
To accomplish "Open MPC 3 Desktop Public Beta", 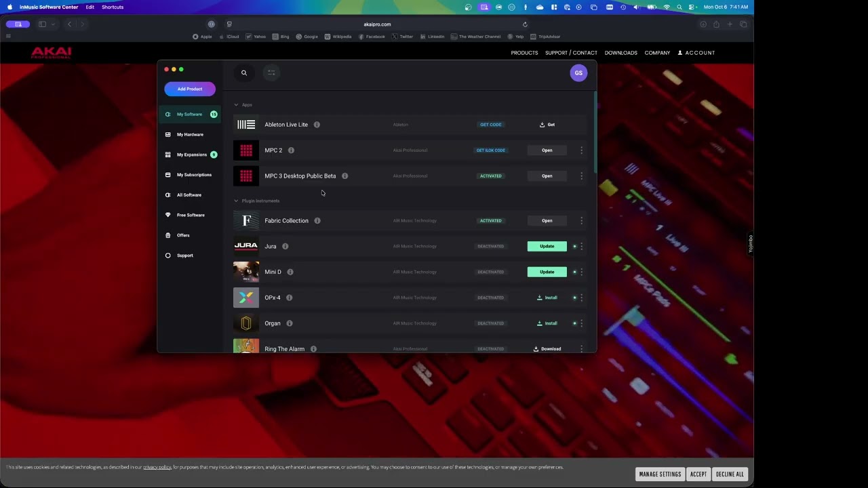I will coord(547,176).
